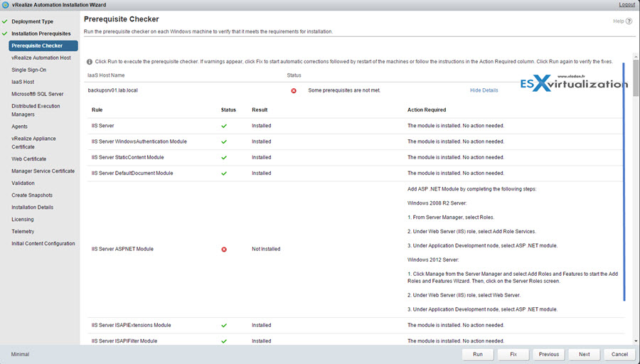
Task: Click the info icon beside Click Run instructions
Action: pos(90,62)
